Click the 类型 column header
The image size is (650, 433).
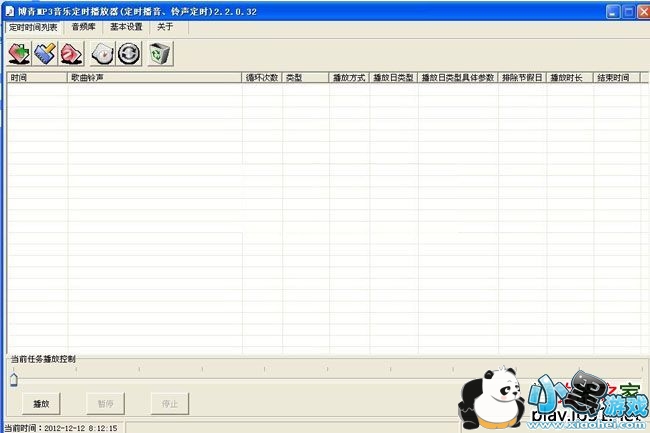coord(306,77)
